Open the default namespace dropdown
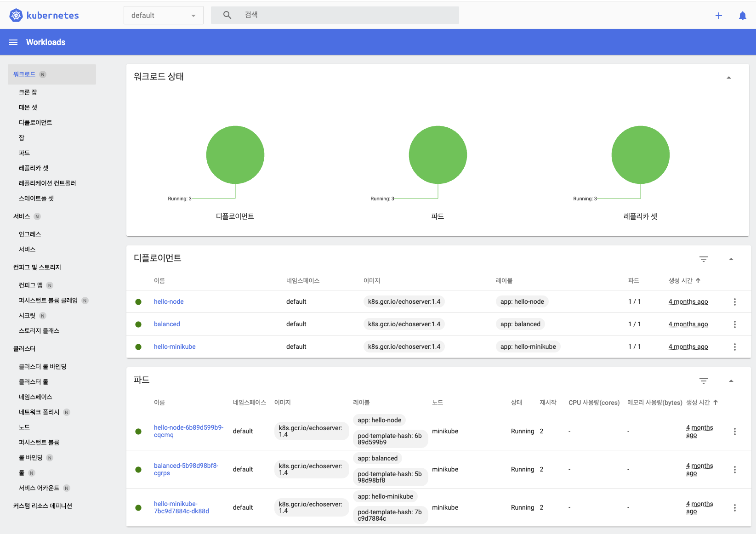Viewport: 756px width, 534px height. [164, 16]
